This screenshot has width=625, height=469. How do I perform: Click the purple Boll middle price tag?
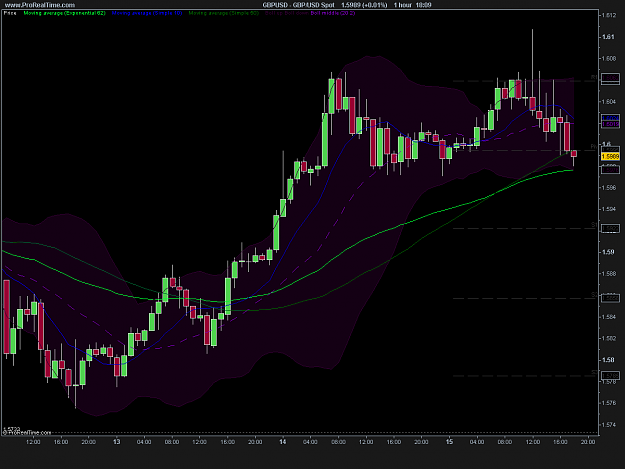coord(610,124)
